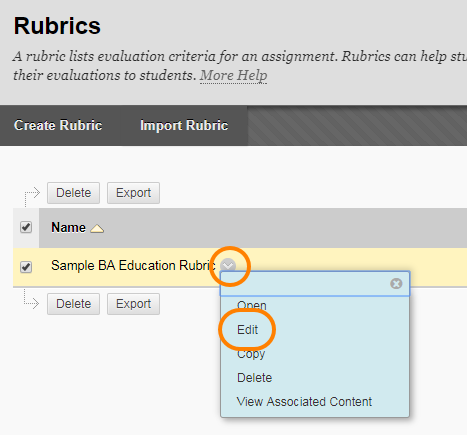Click the top Export button
The image size is (467, 435).
[133, 193]
